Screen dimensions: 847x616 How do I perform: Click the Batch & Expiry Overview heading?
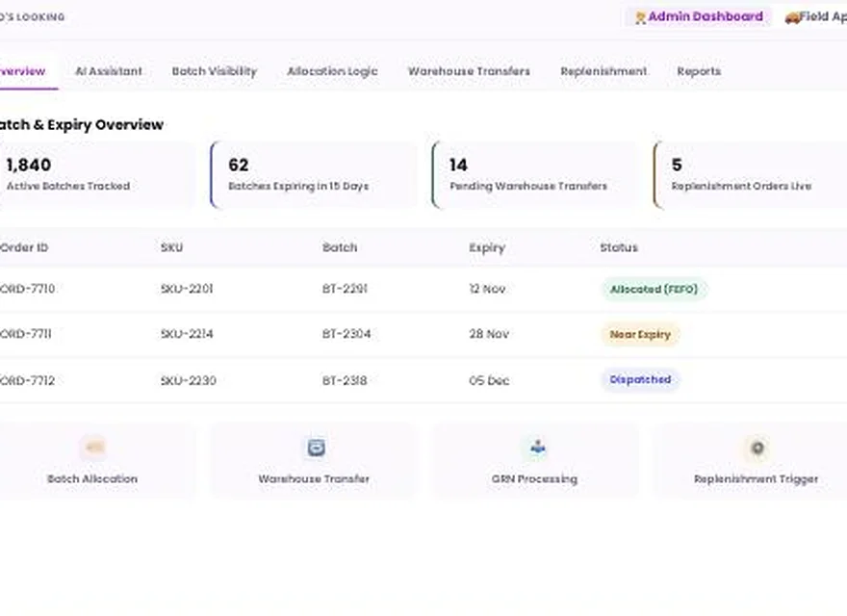(x=81, y=125)
